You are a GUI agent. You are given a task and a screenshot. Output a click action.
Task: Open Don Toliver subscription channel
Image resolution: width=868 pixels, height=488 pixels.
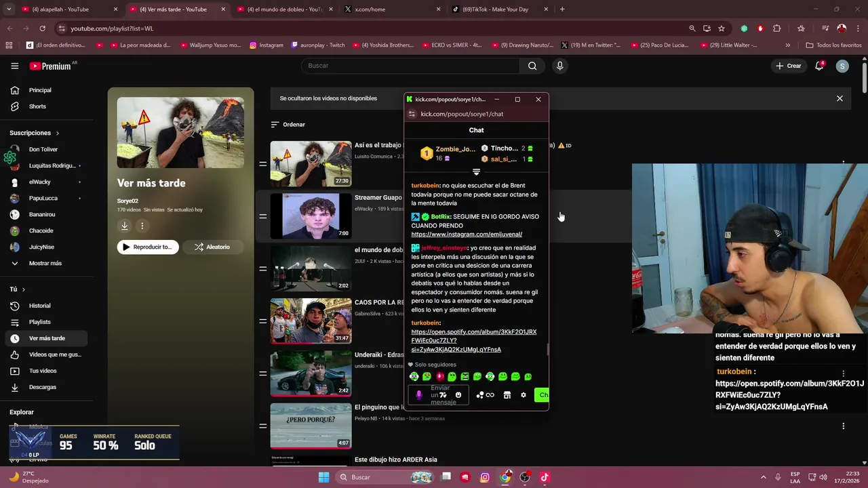click(x=43, y=149)
